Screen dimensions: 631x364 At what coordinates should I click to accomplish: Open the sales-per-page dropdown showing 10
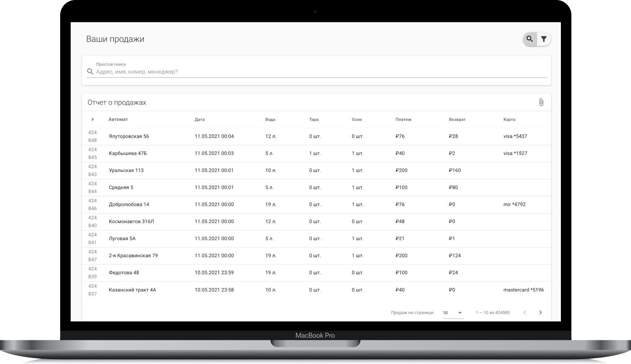click(x=453, y=313)
